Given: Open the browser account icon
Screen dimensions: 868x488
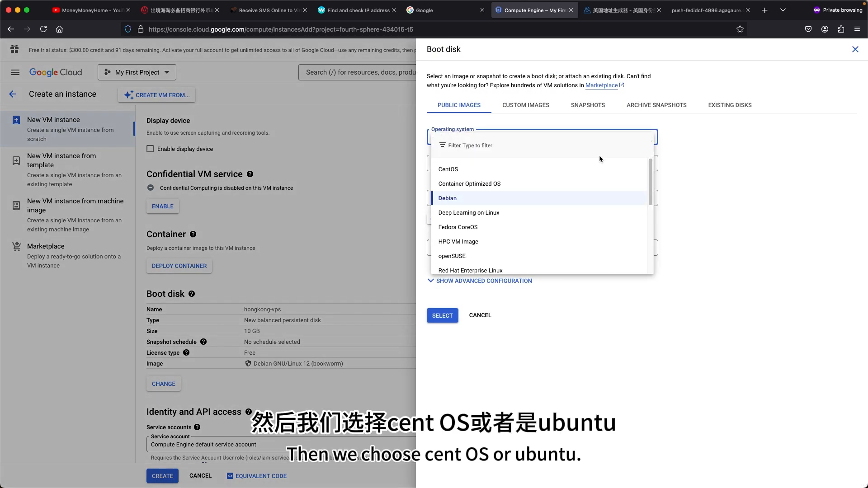Looking at the screenshot, I should tap(825, 29).
